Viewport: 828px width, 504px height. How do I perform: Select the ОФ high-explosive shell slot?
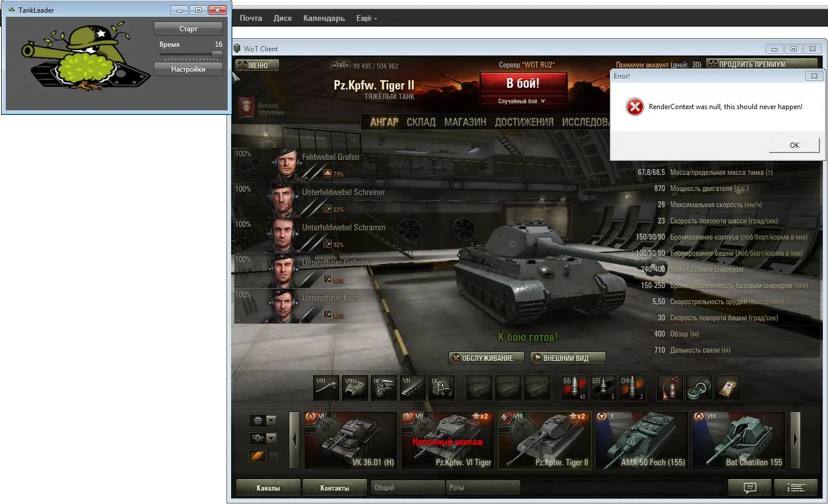[x=632, y=388]
